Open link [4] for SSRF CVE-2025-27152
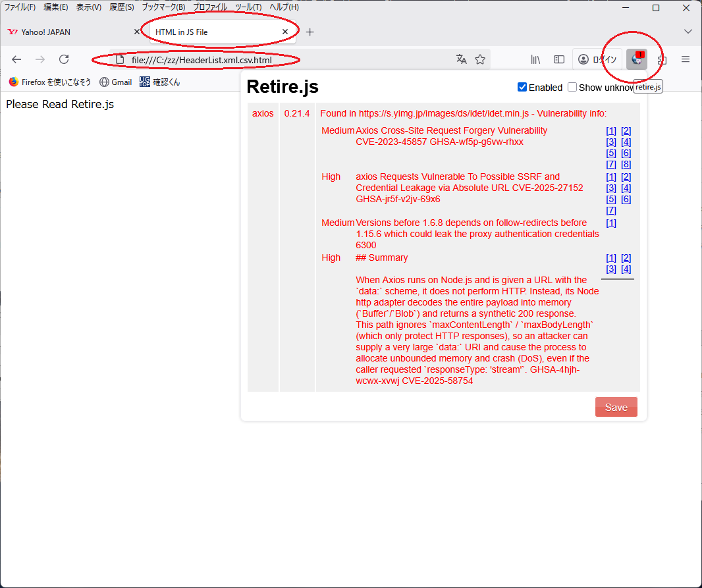Viewport: 702px width, 588px height. pyautogui.click(x=626, y=188)
